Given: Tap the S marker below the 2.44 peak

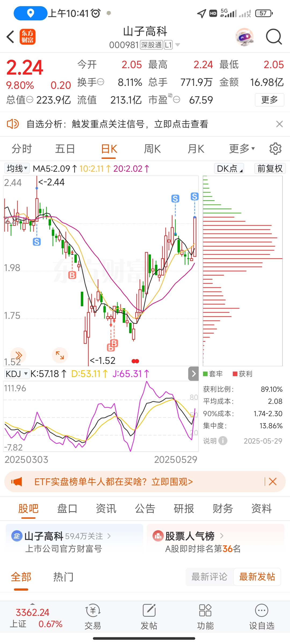Looking at the screenshot, I should [37, 242].
